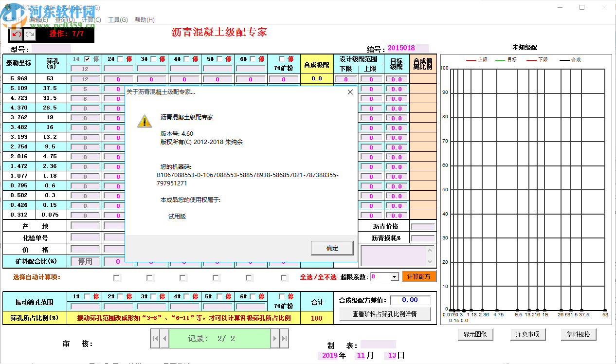
Task: Click the orange 计算配方 button
Action: [419, 277]
